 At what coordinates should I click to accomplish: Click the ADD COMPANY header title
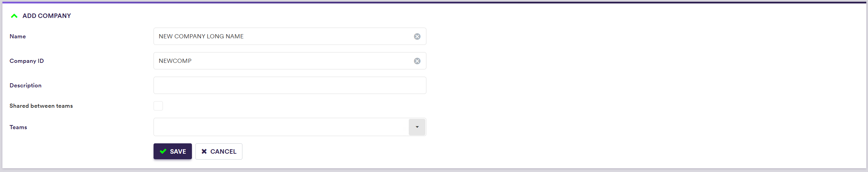(47, 16)
